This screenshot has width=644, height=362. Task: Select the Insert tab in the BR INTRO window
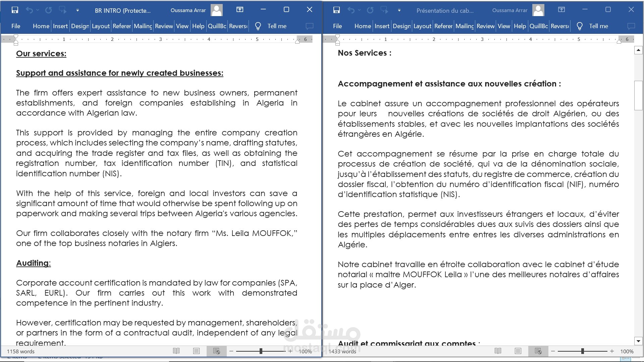(x=60, y=26)
